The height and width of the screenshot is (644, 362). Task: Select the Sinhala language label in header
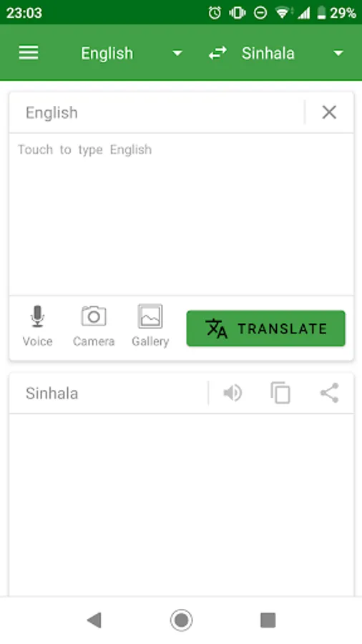[x=268, y=54]
